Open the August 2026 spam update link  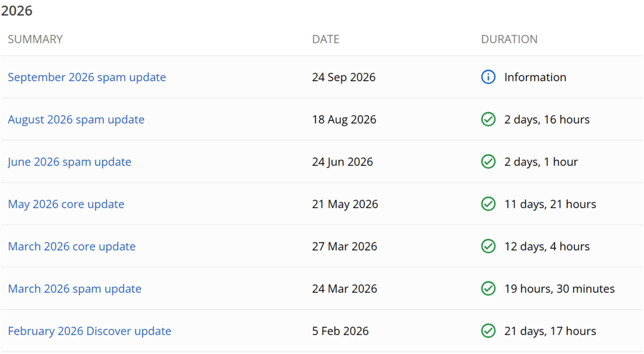coord(76,120)
